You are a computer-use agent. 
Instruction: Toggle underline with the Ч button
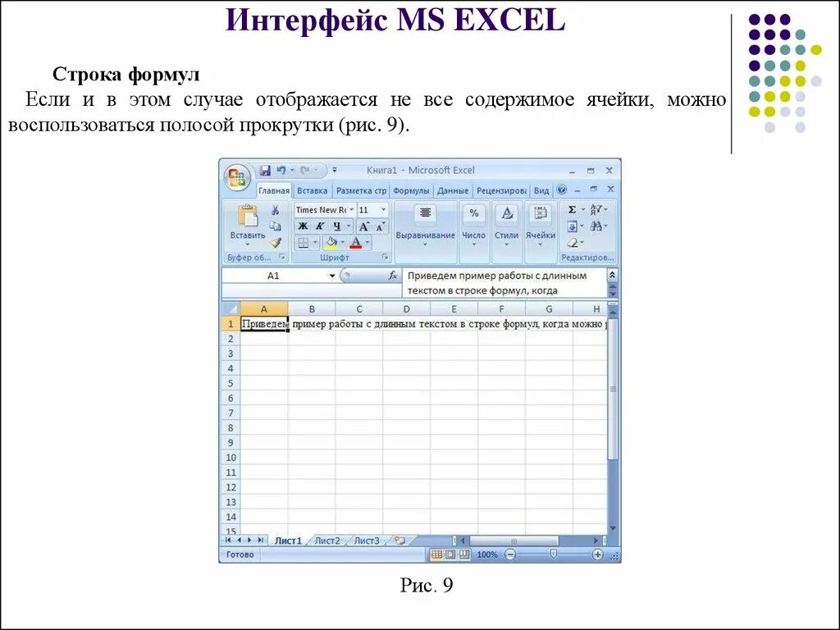click(336, 226)
